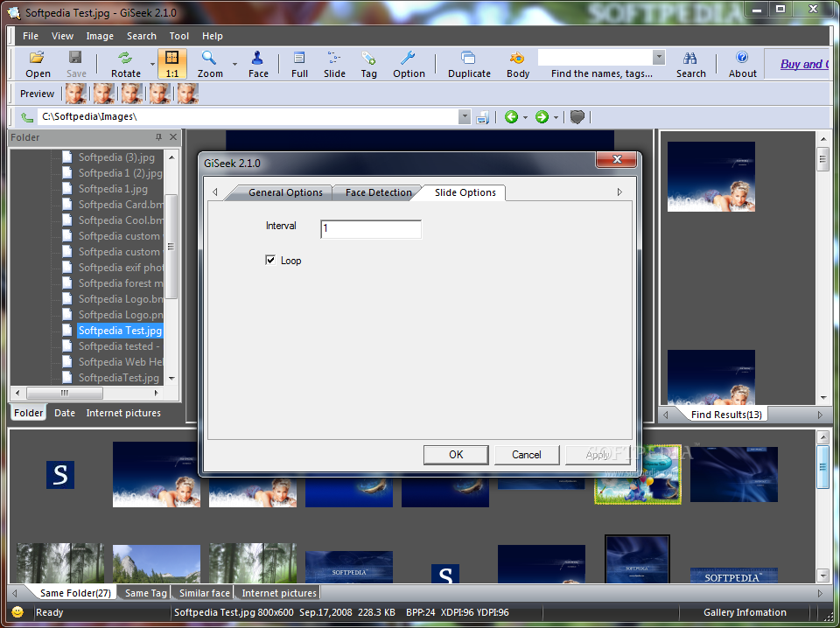Viewport: 840px width, 628px height.
Task: Select Softpedia 1.jpg in the folder tree
Action: point(113,188)
